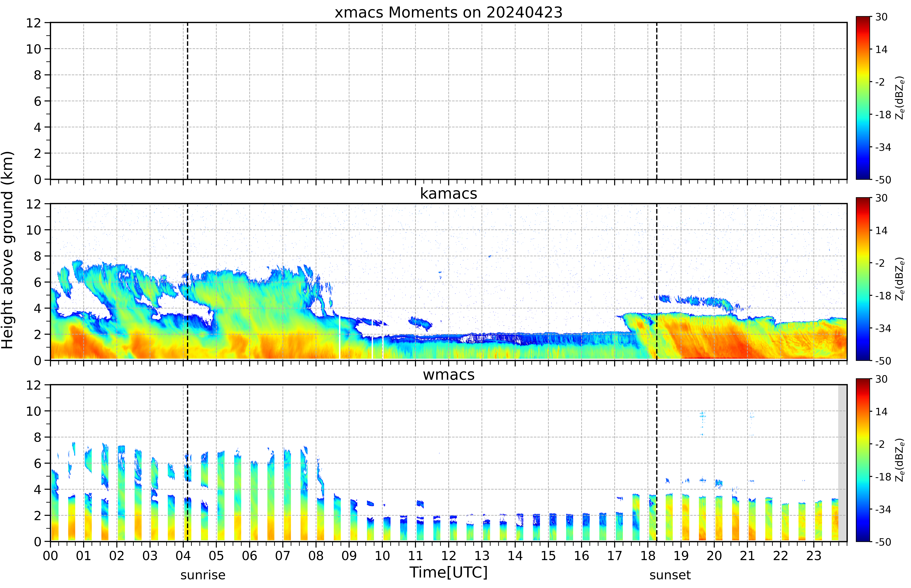Click the "18" time tick label

(648, 556)
